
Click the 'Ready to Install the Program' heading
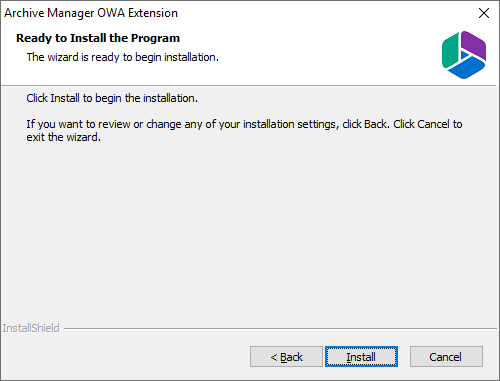tap(98, 38)
